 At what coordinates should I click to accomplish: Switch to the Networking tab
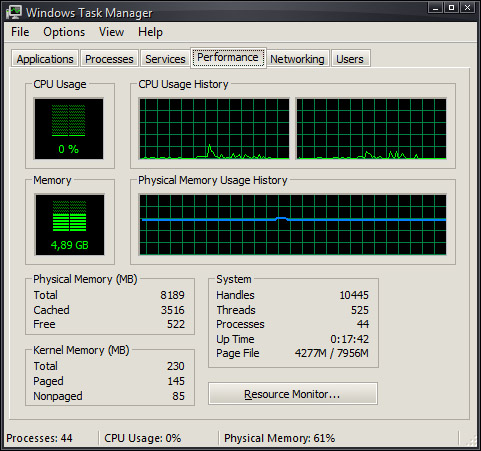click(x=297, y=59)
